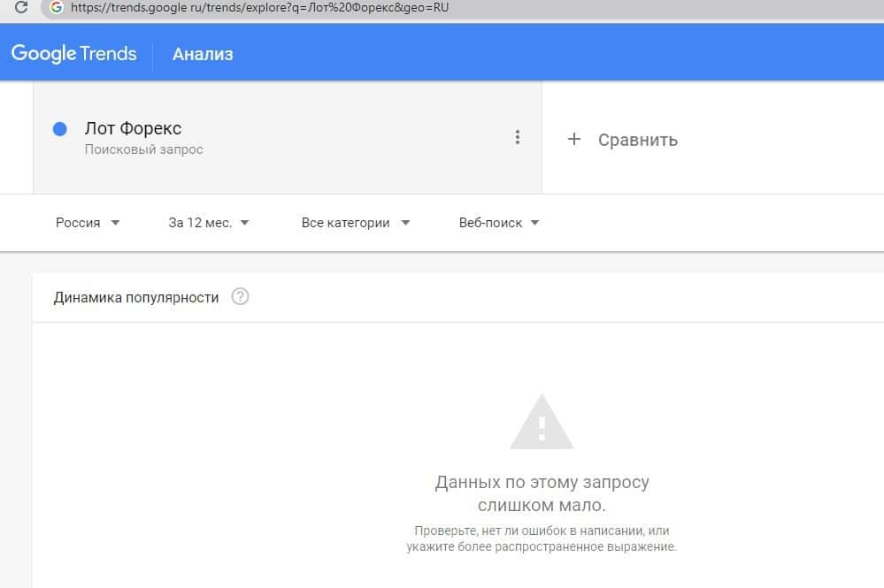Click the help question mark near Динамика популярности
The image size is (884, 588).
(x=240, y=297)
